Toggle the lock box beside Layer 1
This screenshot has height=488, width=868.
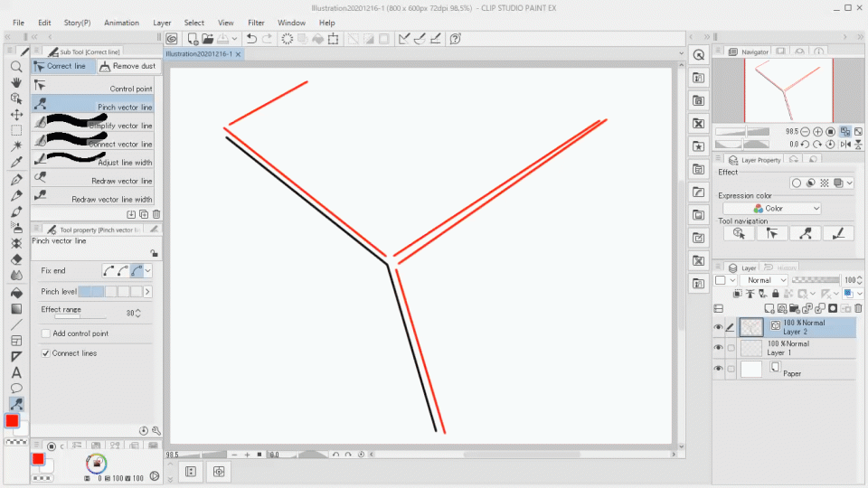pyautogui.click(x=731, y=348)
